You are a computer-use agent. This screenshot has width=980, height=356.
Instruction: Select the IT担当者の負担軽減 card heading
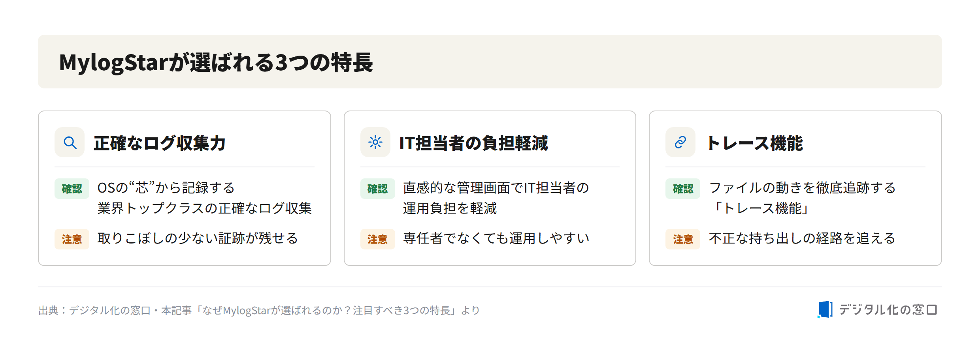pyautogui.click(x=473, y=143)
